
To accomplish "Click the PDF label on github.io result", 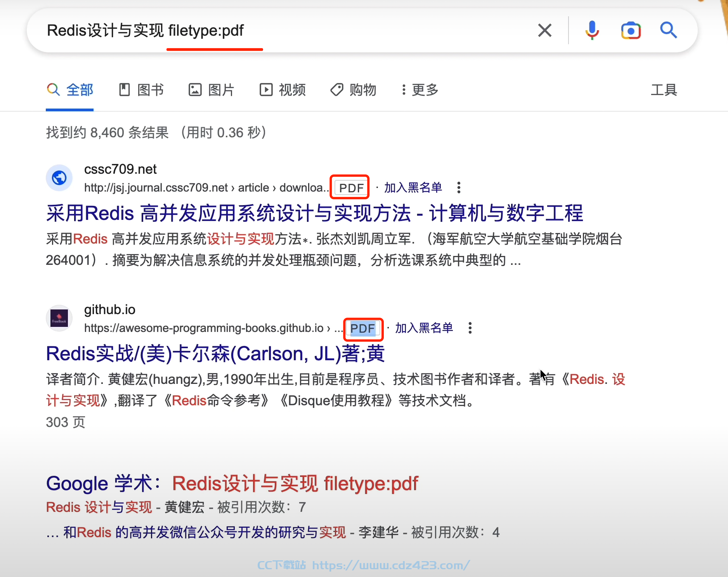I will tap(362, 328).
